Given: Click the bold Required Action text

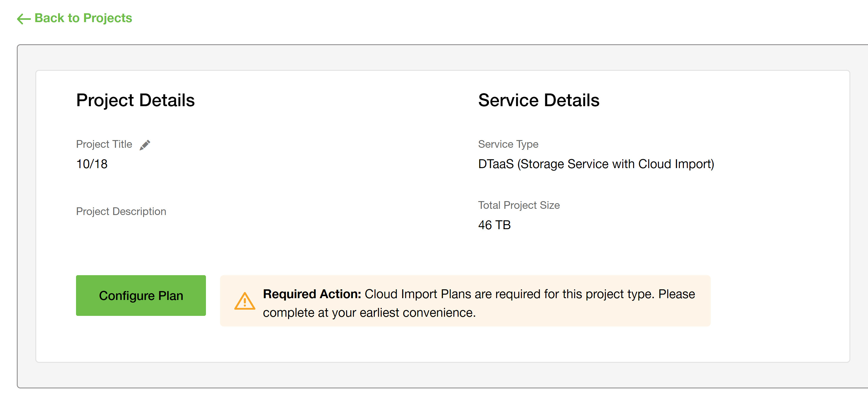Looking at the screenshot, I should tap(312, 294).
